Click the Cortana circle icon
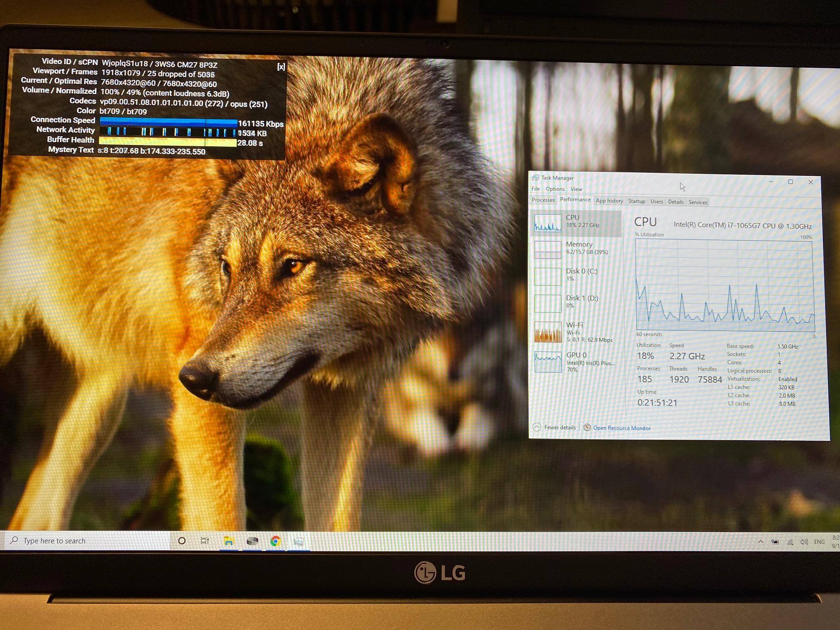Viewport: 840px width, 630px height. [182, 541]
